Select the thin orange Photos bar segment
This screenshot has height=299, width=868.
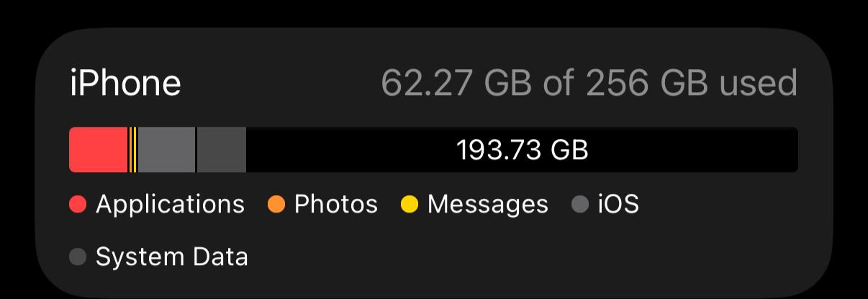point(130,150)
